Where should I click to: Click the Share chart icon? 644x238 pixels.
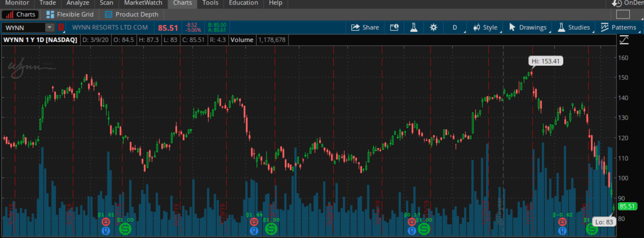point(365,28)
